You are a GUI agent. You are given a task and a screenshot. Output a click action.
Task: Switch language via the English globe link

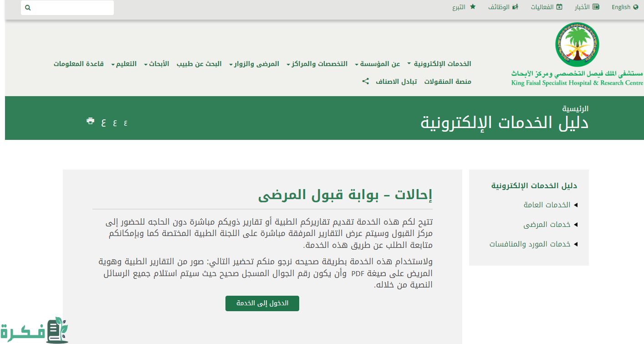[625, 7]
